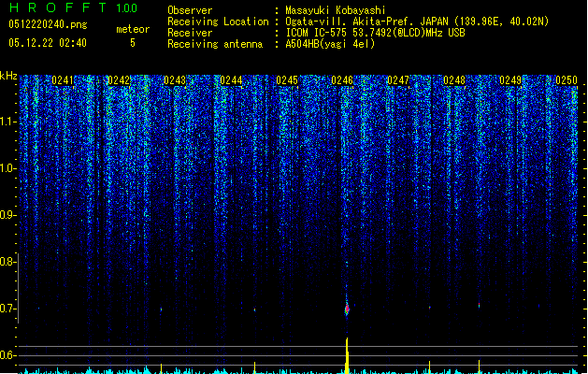Click time marker 0246
588x374 pixels.
point(342,80)
